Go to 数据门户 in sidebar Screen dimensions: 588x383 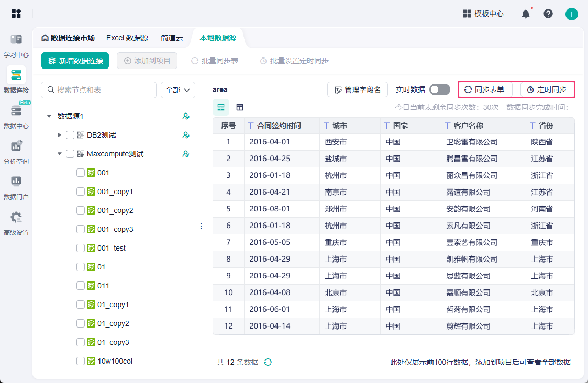[16, 188]
